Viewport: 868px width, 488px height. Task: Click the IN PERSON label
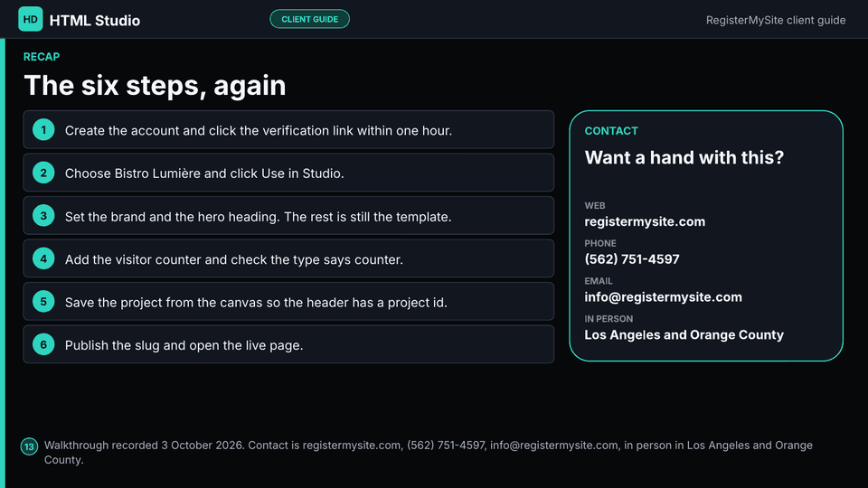[x=609, y=319]
